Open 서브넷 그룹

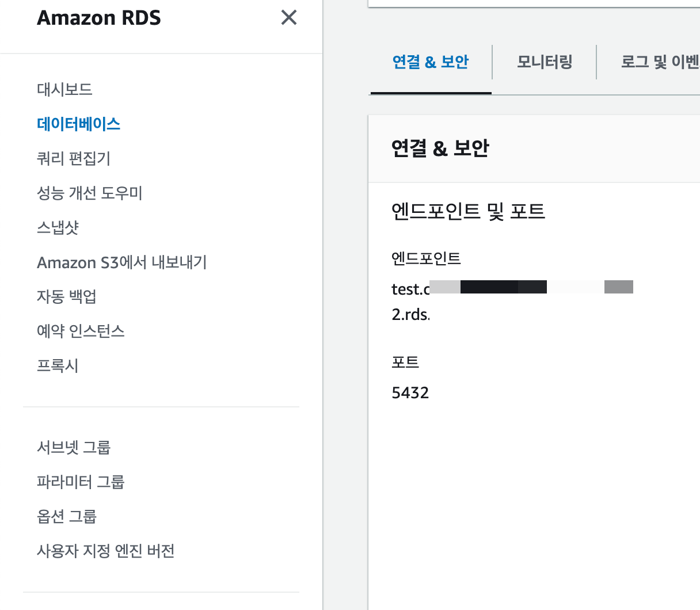point(74,447)
